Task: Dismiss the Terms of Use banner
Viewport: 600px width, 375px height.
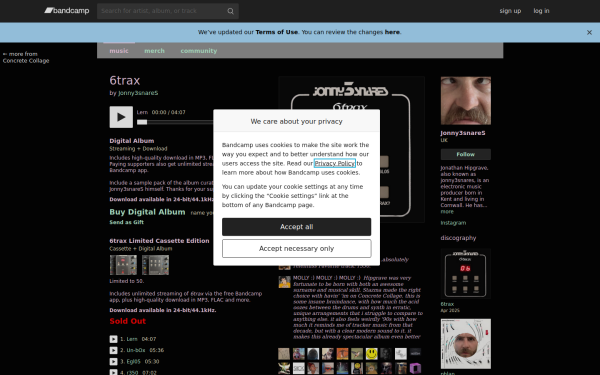Action: [x=589, y=33]
